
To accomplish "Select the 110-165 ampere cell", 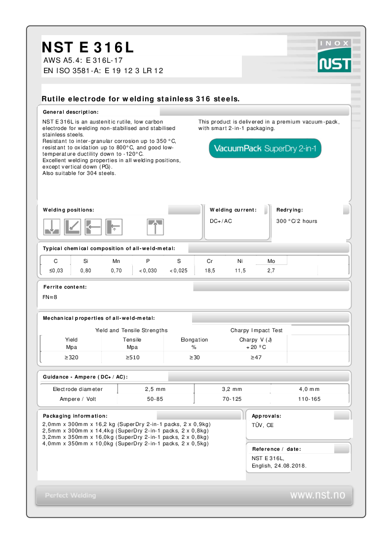I will point(309,399).
